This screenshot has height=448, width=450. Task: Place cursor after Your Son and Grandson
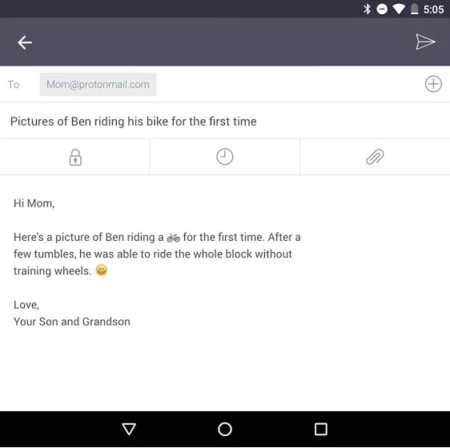131,322
